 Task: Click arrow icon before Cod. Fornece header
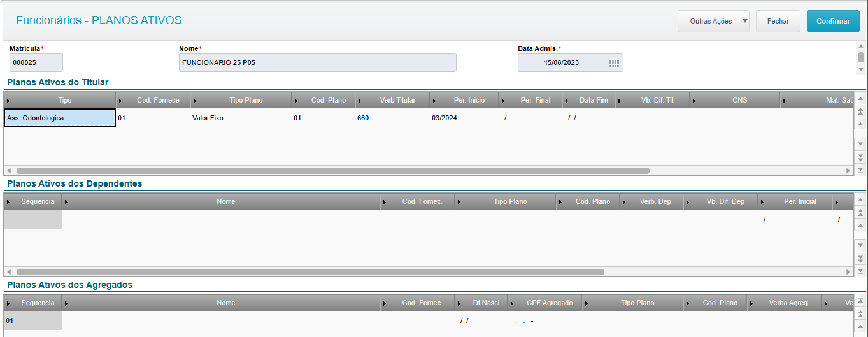[120, 101]
